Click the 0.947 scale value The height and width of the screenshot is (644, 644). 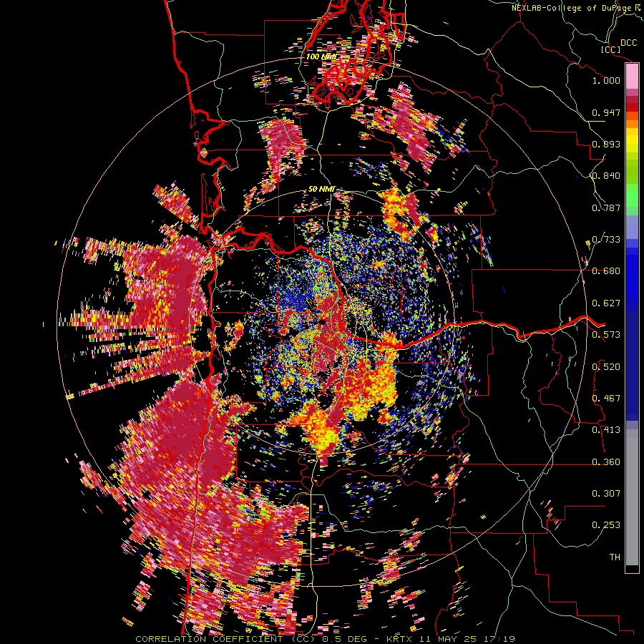pyautogui.click(x=606, y=112)
